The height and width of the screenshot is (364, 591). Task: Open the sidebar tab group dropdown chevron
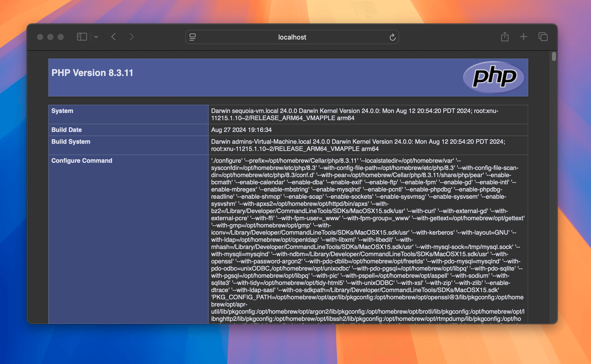tap(96, 37)
